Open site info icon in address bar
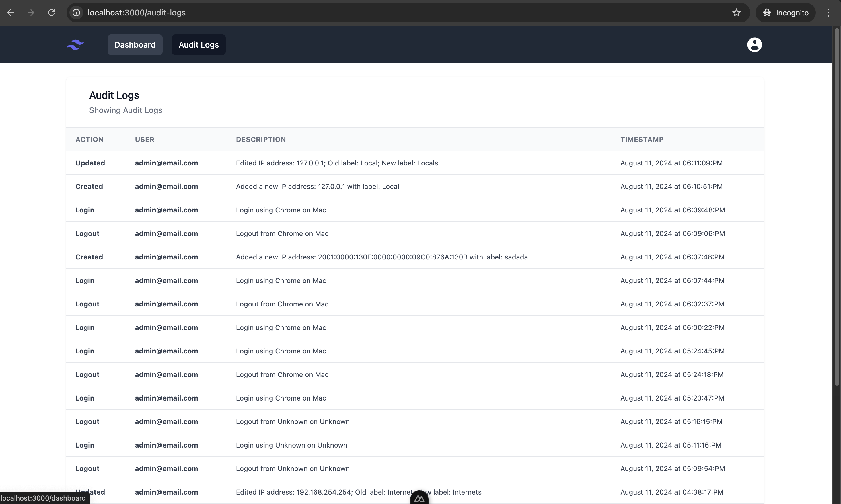 coord(77,13)
